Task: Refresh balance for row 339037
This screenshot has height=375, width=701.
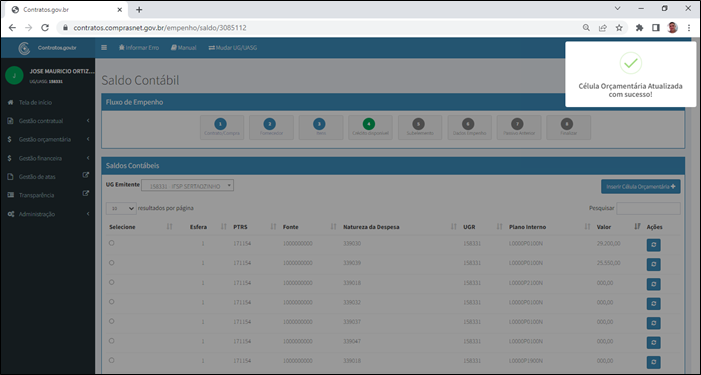Action: pyautogui.click(x=654, y=323)
